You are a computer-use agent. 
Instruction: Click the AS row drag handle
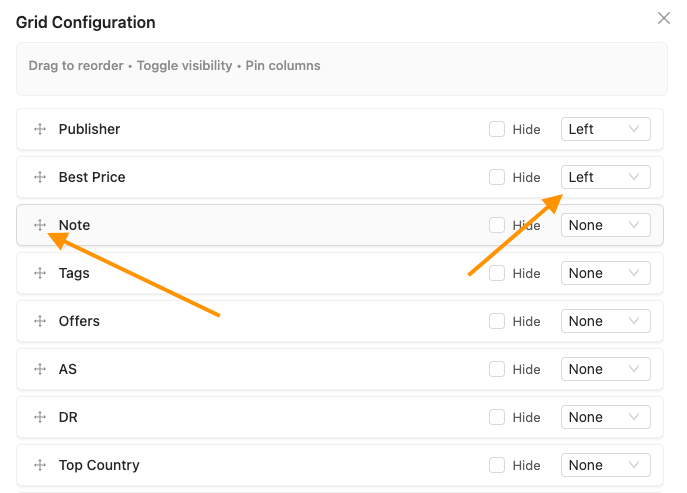click(x=40, y=369)
